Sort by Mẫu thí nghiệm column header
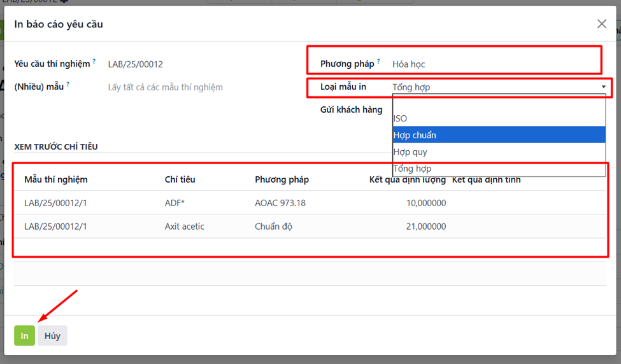Screen dimensions: 621x364 coord(56,179)
